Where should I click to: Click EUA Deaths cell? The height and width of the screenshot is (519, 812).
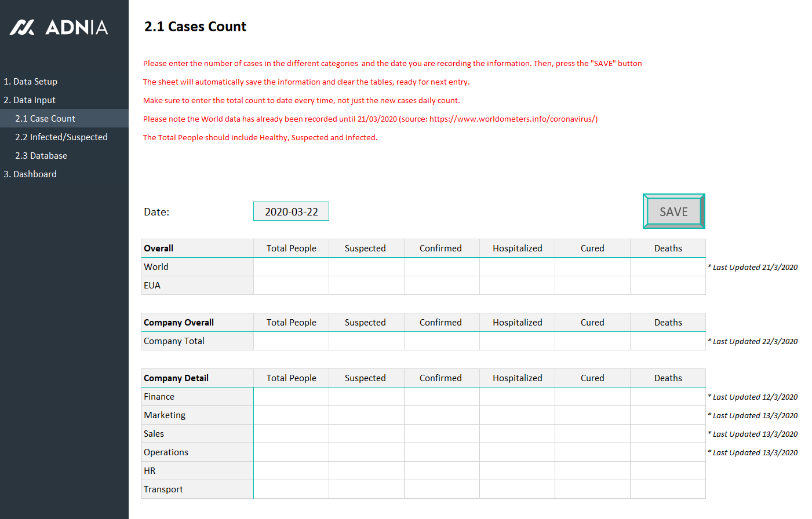tap(668, 286)
